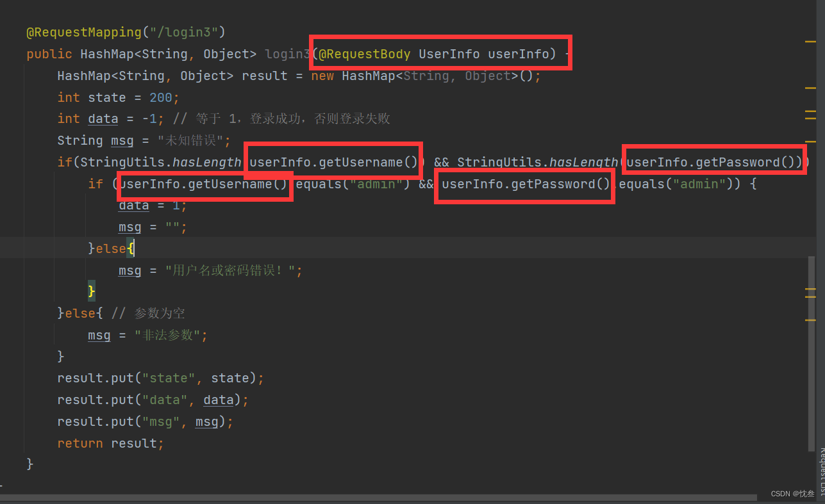Viewport: 825px width, 504px height.
Task: Click the login3 method name
Action: 288,54
